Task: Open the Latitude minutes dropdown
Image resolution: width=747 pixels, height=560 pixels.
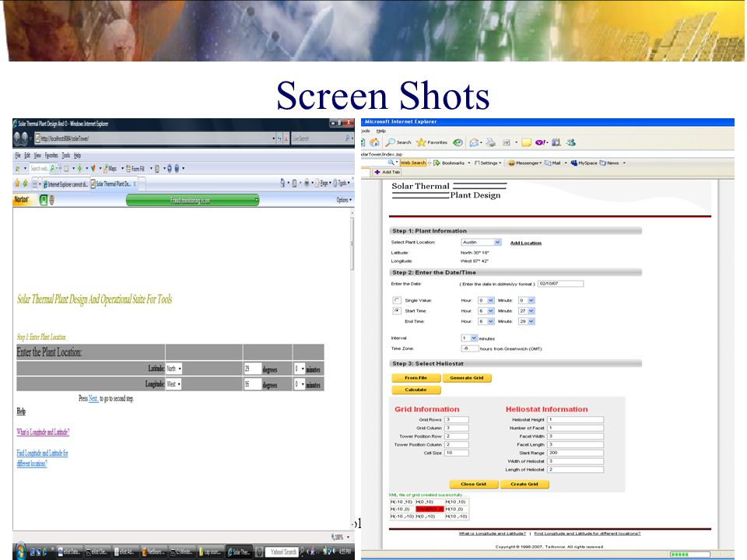Action: coord(299,369)
